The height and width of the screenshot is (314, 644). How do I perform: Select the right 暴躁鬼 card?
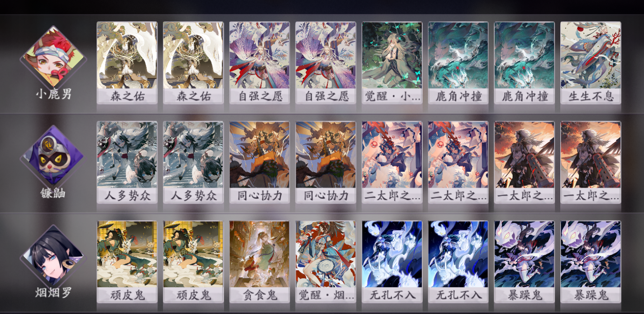[591, 262]
